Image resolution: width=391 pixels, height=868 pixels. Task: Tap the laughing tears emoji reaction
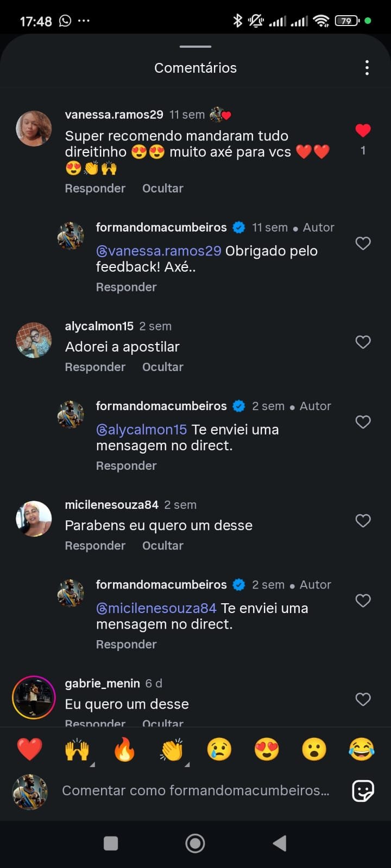pos(362,750)
